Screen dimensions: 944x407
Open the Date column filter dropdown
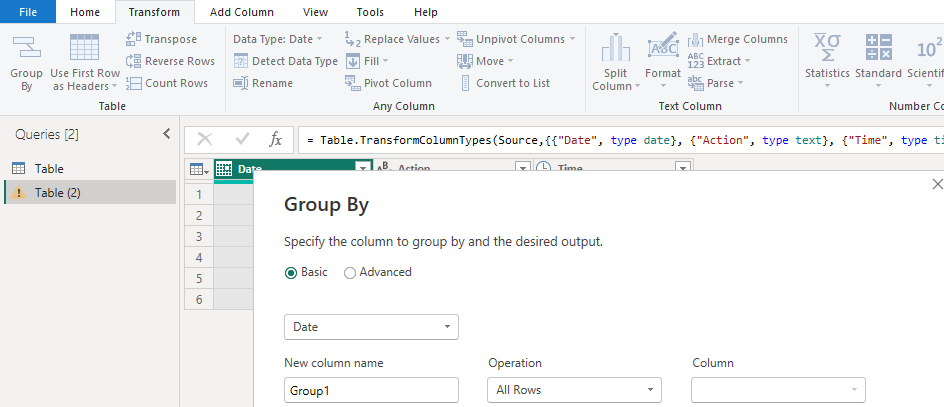click(363, 169)
